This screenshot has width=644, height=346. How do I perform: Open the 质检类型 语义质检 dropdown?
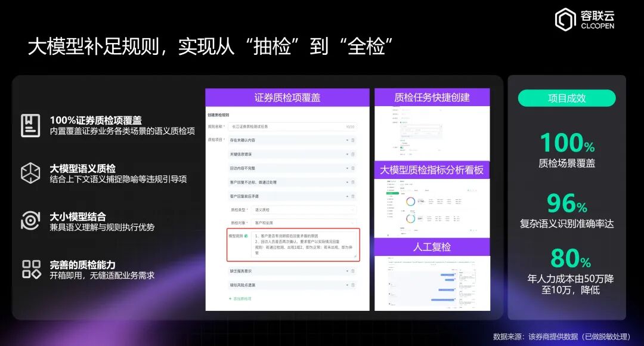[354, 208]
